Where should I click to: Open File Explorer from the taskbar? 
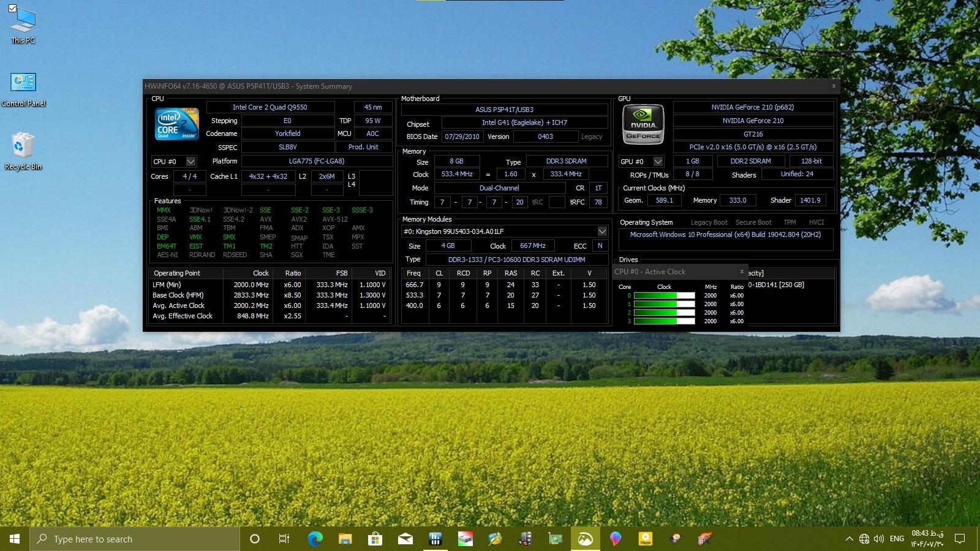click(345, 539)
